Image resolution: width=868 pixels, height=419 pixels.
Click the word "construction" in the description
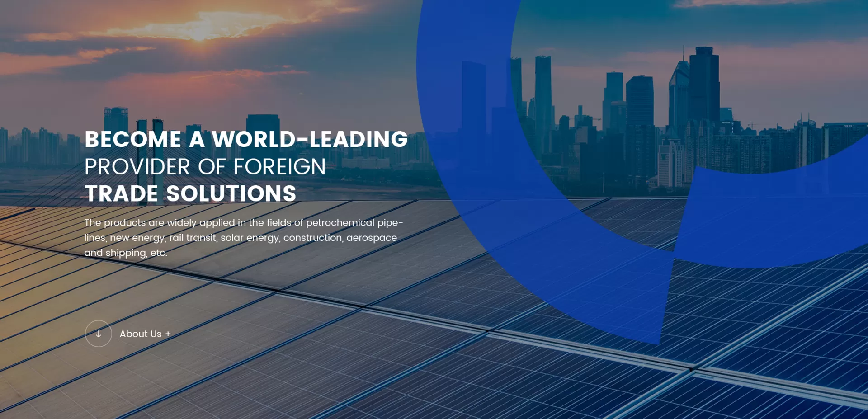(x=312, y=238)
